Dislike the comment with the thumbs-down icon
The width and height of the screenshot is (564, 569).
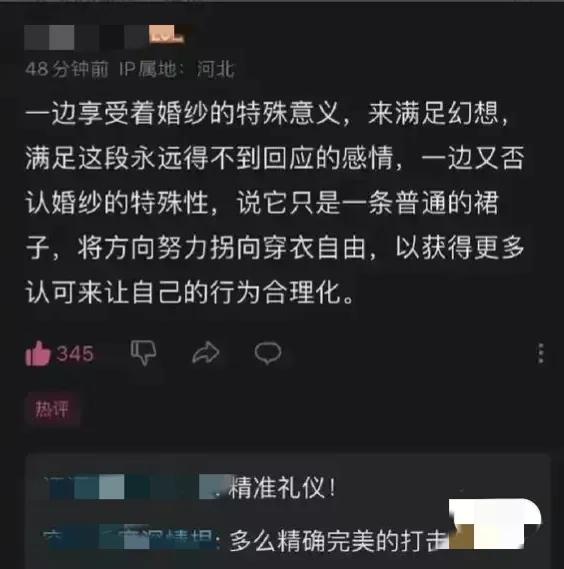pos(143,352)
